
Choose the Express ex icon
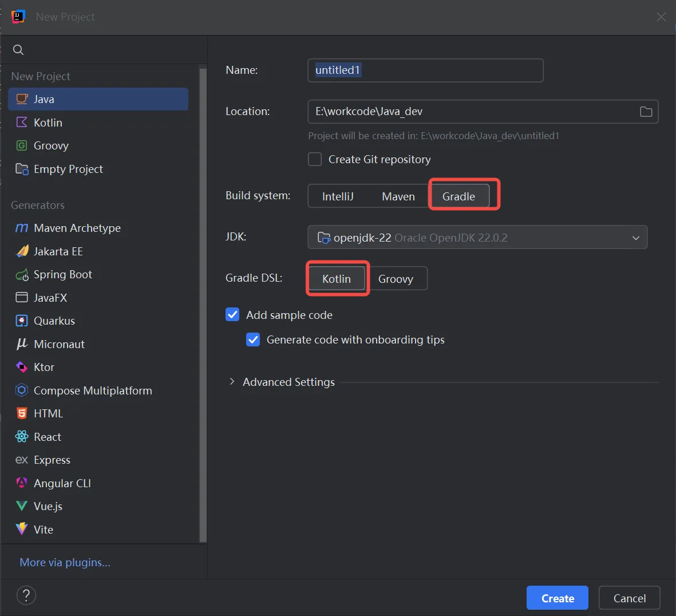[22, 460]
